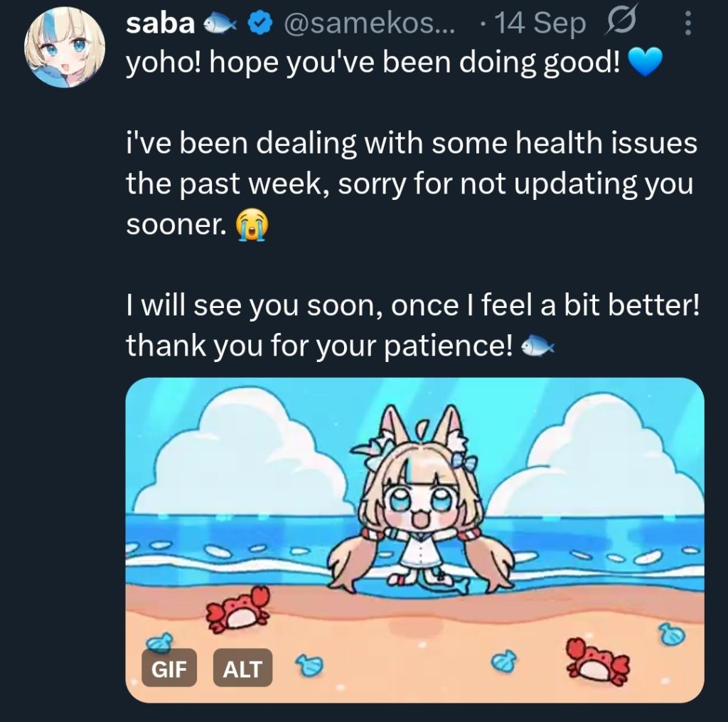Screen dimensions: 728x722
Task: Click the loudly crying face emoji
Action: click(252, 225)
